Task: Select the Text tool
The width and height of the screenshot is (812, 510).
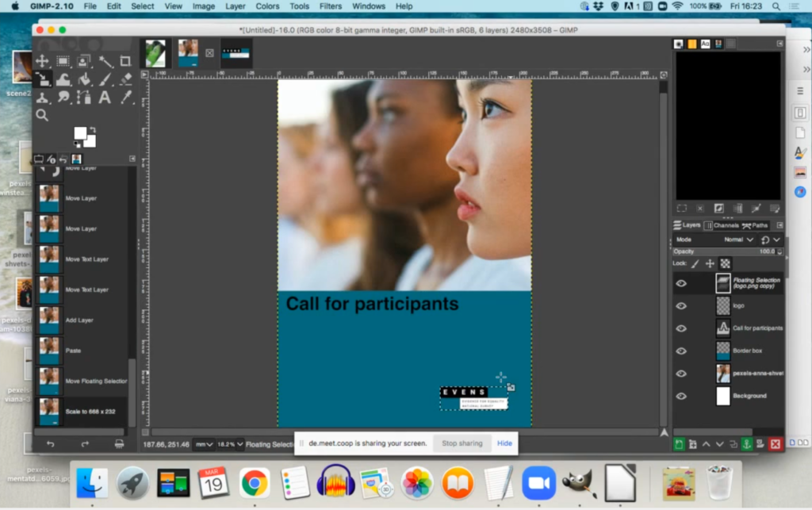Action: coord(105,97)
